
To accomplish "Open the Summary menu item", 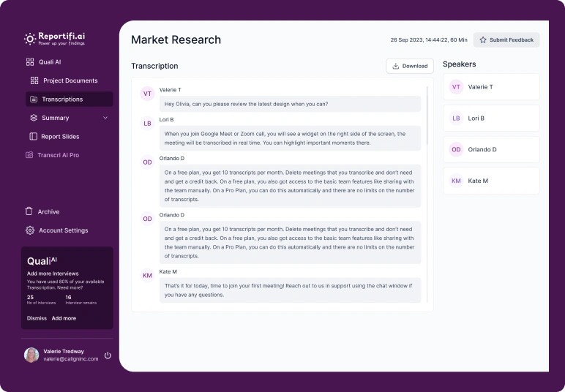I will (x=56, y=118).
